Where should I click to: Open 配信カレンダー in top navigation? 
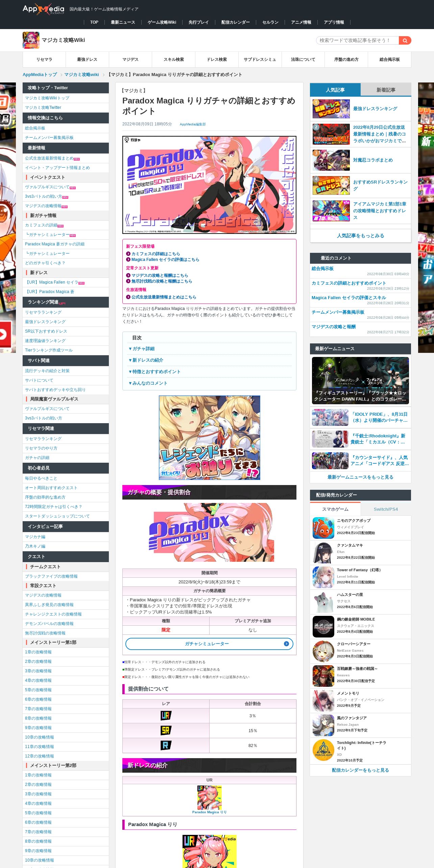(x=236, y=22)
